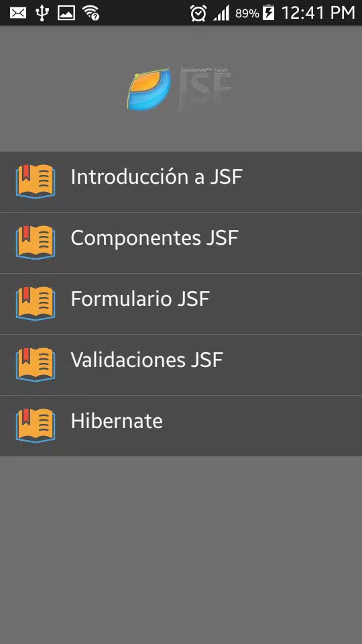
Task: Tap the picture notification icon
Action: (x=66, y=13)
